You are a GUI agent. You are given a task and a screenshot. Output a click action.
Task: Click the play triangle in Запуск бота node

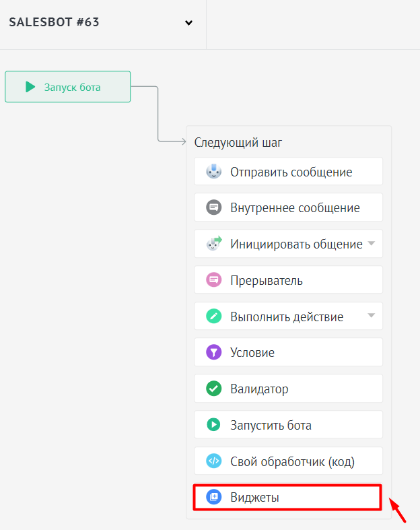30,87
